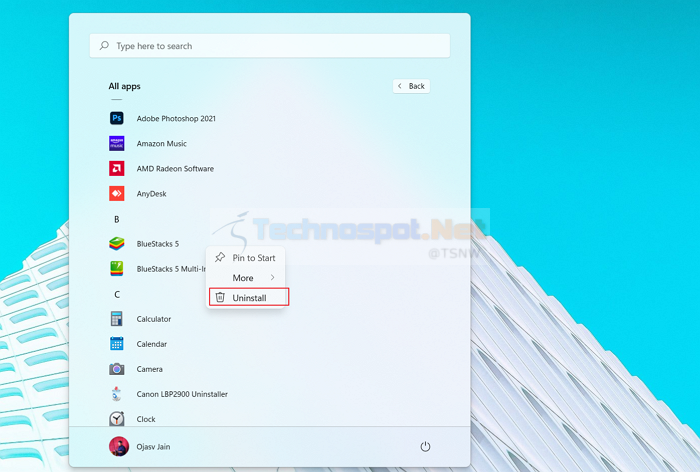Viewport: 700px width, 472px height.
Task: Open Amazon Music label
Action: tap(162, 143)
